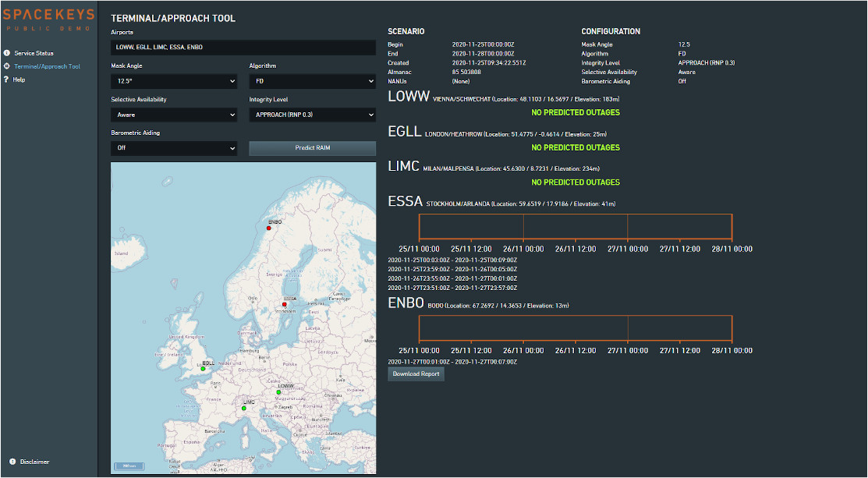Click the ENBO airport heading
Image resolution: width=868 pixels, height=478 pixels.
(x=406, y=303)
